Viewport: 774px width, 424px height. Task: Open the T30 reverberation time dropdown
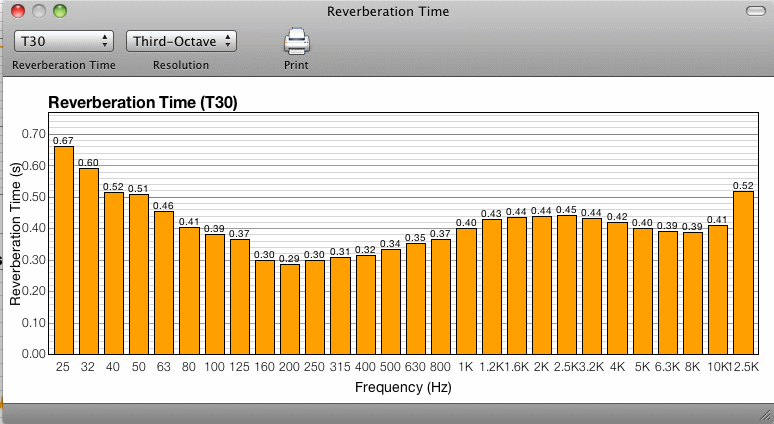[x=64, y=41]
